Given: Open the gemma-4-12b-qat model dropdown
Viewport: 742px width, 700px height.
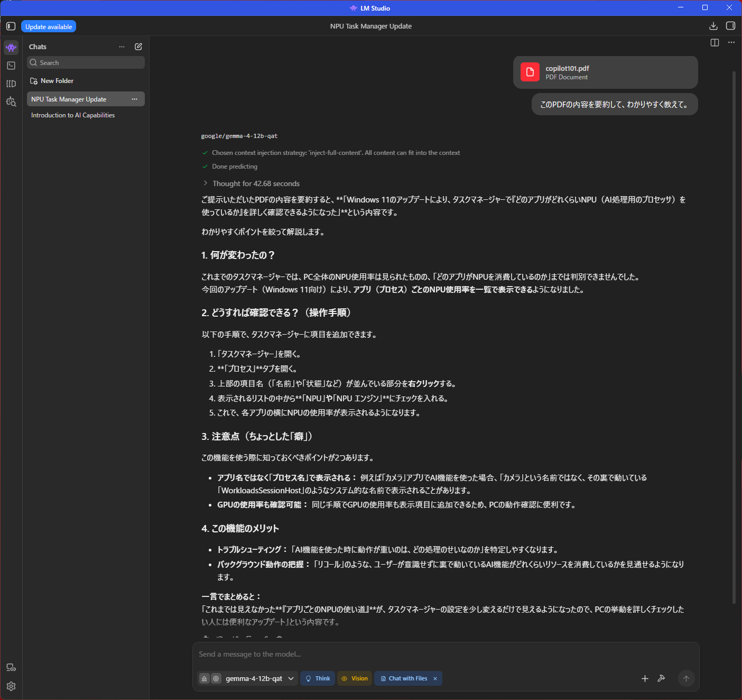Looking at the screenshot, I should click(259, 678).
